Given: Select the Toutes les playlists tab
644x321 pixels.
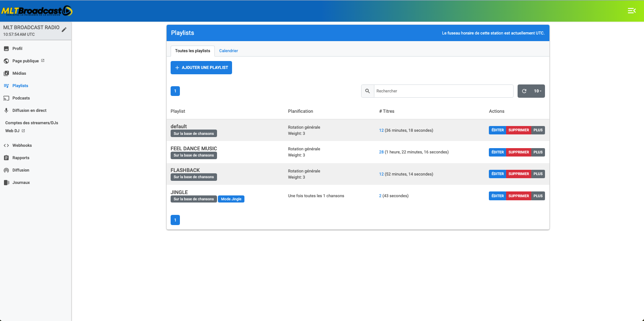Looking at the screenshot, I should [x=192, y=51].
